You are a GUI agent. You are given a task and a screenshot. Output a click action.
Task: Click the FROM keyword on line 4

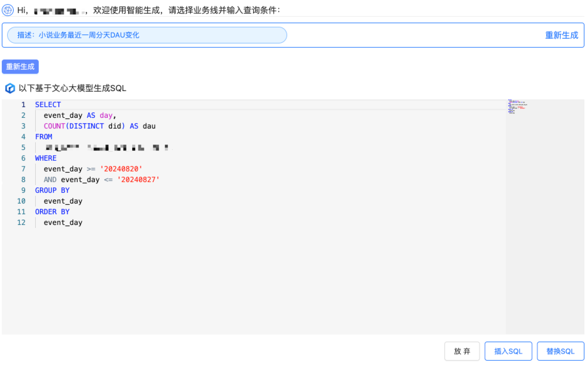tap(43, 137)
